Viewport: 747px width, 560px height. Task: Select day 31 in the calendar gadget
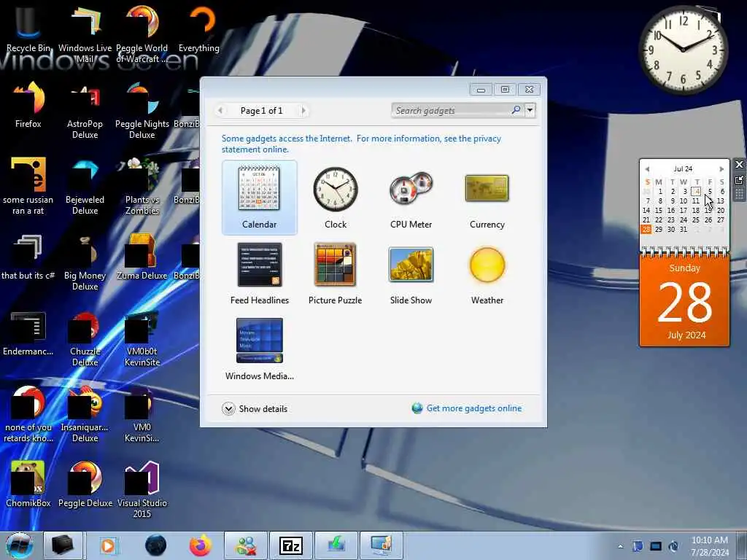[683, 229]
